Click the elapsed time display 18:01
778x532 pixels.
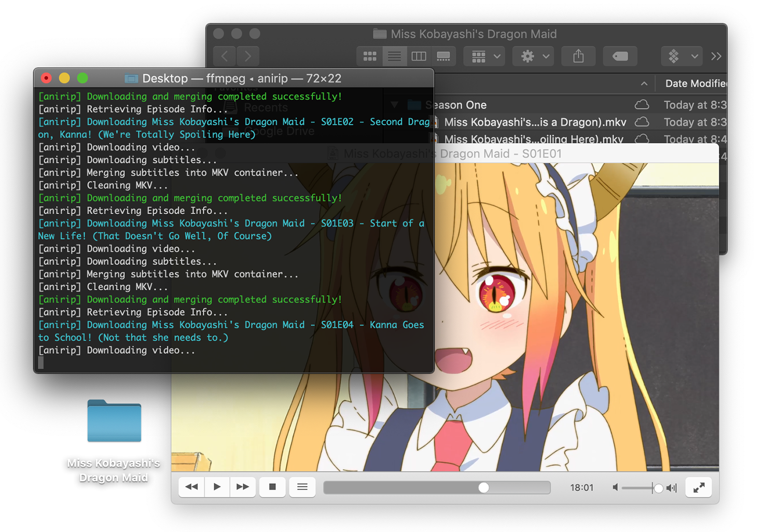point(581,487)
